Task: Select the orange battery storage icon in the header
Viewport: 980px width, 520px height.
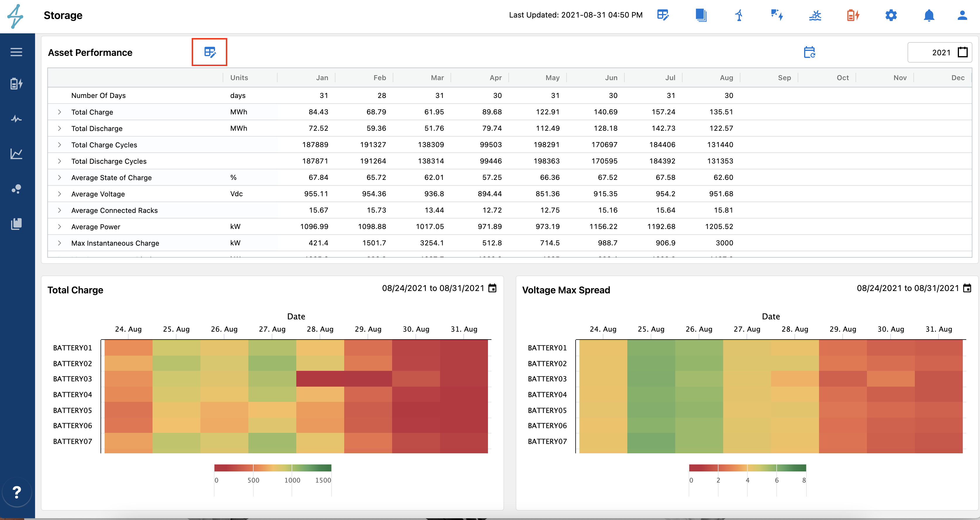Action: 853,16
